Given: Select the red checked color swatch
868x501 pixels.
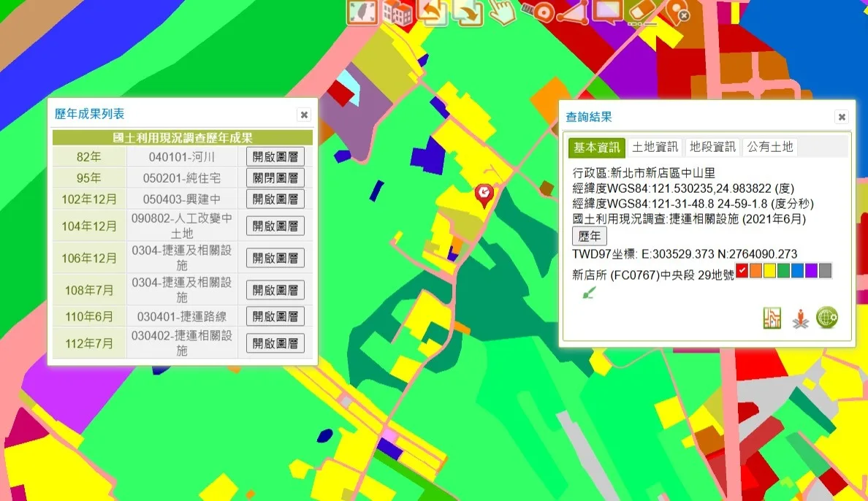Looking at the screenshot, I should pyautogui.click(x=742, y=270).
